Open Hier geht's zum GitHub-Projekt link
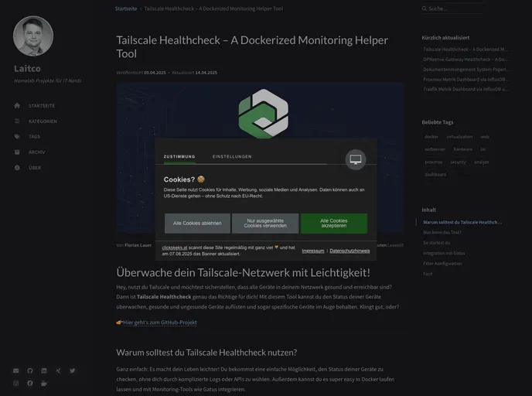 pyautogui.click(x=160, y=323)
